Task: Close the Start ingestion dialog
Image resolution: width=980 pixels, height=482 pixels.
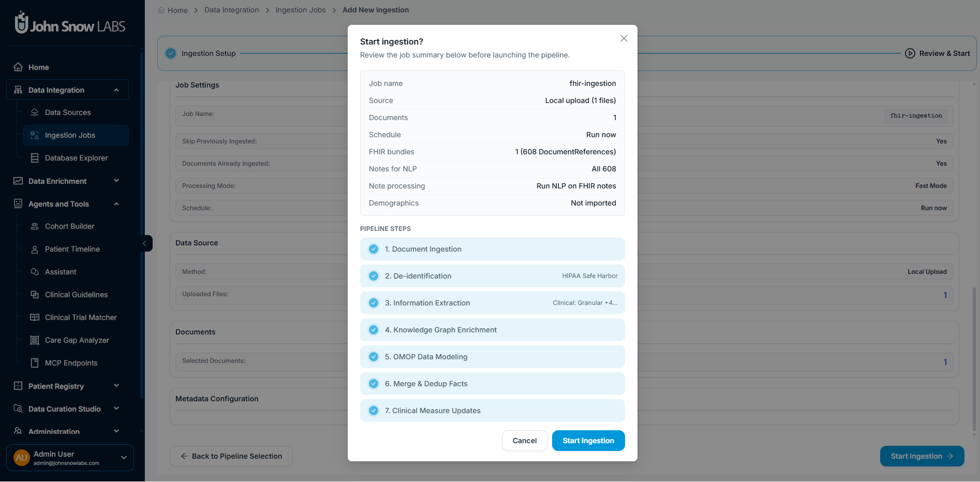Action: tap(624, 38)
